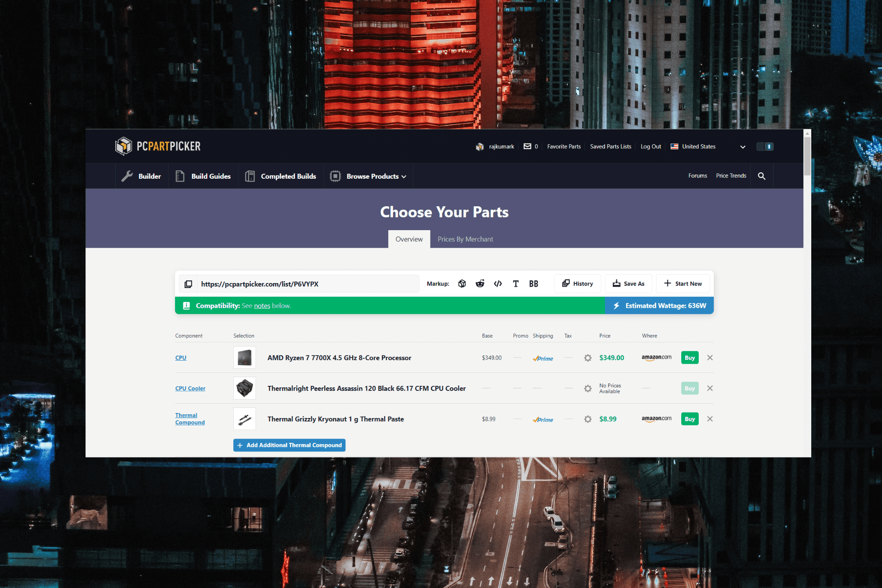This screenshot has width=882, height=588.
Task: Remove the Thermal Compound from the list
Action: (710, 418)
